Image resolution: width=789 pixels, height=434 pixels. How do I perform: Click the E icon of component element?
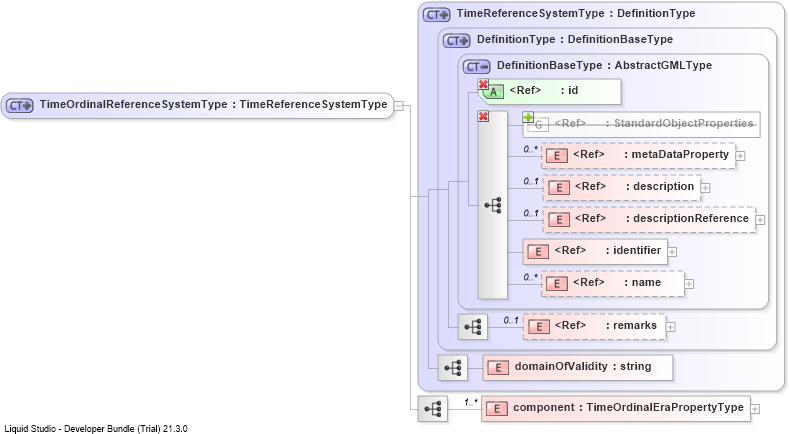497,409
